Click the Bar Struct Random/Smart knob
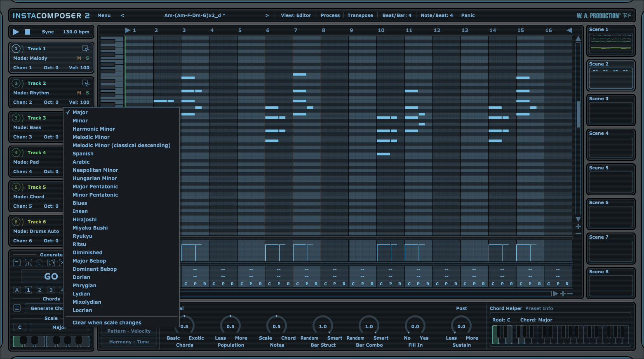Image resolution: width=644 pixels, height=359 pixels. pyautogui.click(x=323, y=326)
